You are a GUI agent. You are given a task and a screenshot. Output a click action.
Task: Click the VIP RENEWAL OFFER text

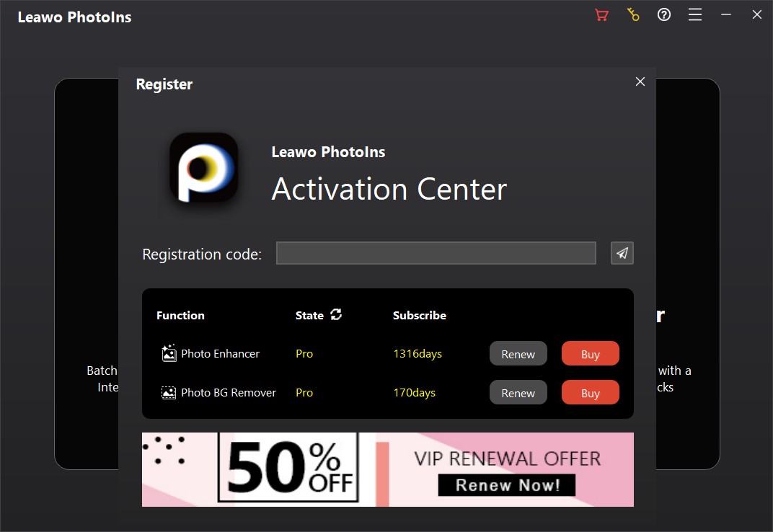[508, 459]
